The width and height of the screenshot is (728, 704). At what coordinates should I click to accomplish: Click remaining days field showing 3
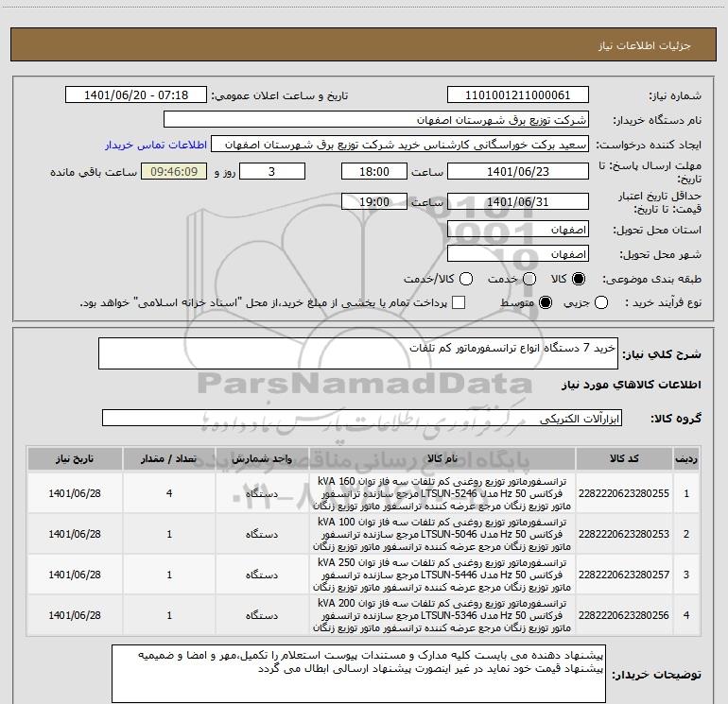tap(272, 171)
